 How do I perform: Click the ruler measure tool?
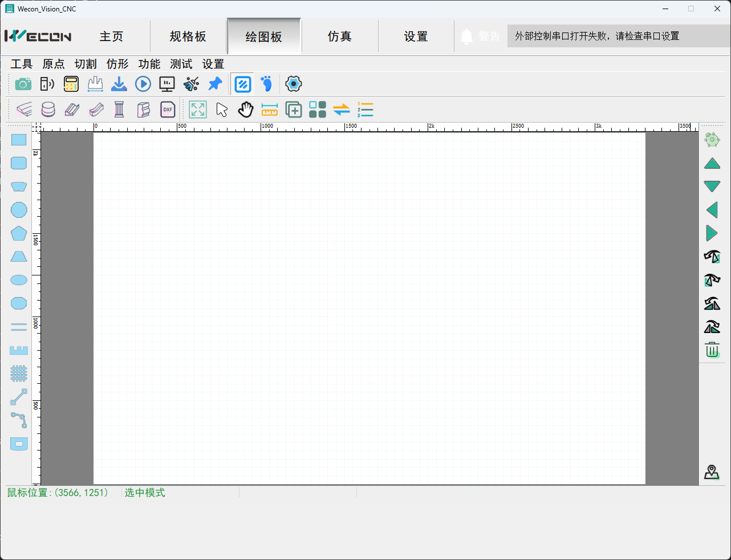269,109
